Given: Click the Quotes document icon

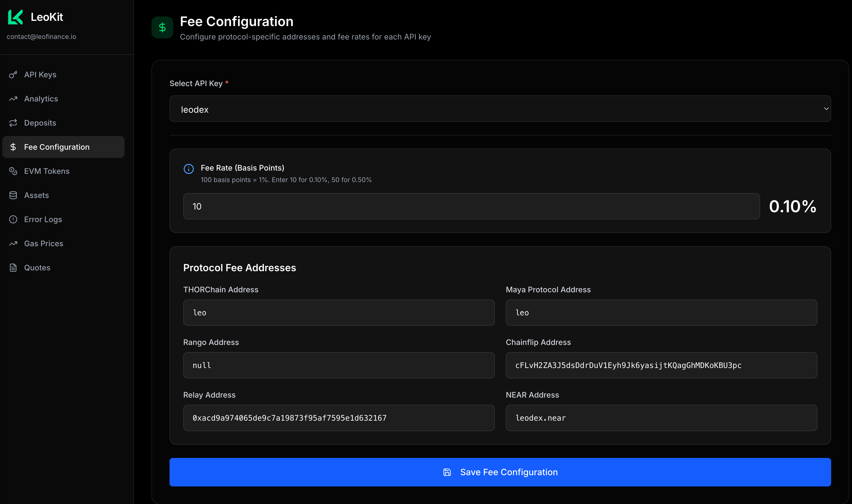Looking at the screenshot, I should (x=13, y=268).
